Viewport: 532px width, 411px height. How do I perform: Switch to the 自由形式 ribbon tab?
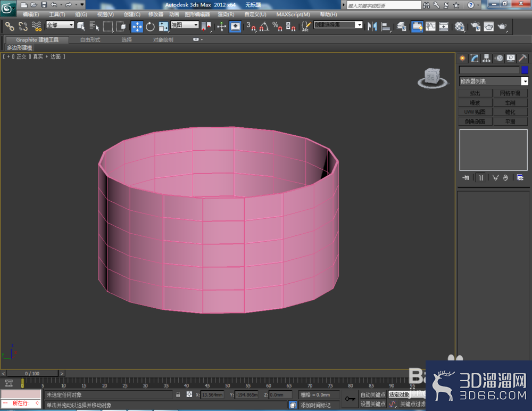[90, 40]
